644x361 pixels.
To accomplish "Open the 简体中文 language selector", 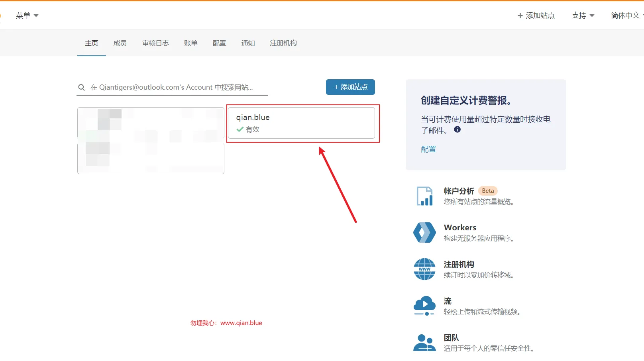I will pyautogui.click(x=627, y=16).
